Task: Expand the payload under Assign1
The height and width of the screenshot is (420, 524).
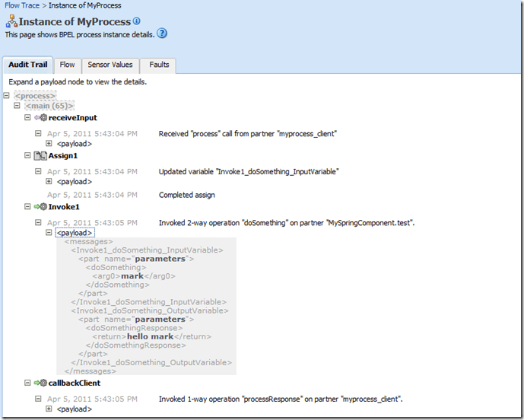Action: point(49,181)
